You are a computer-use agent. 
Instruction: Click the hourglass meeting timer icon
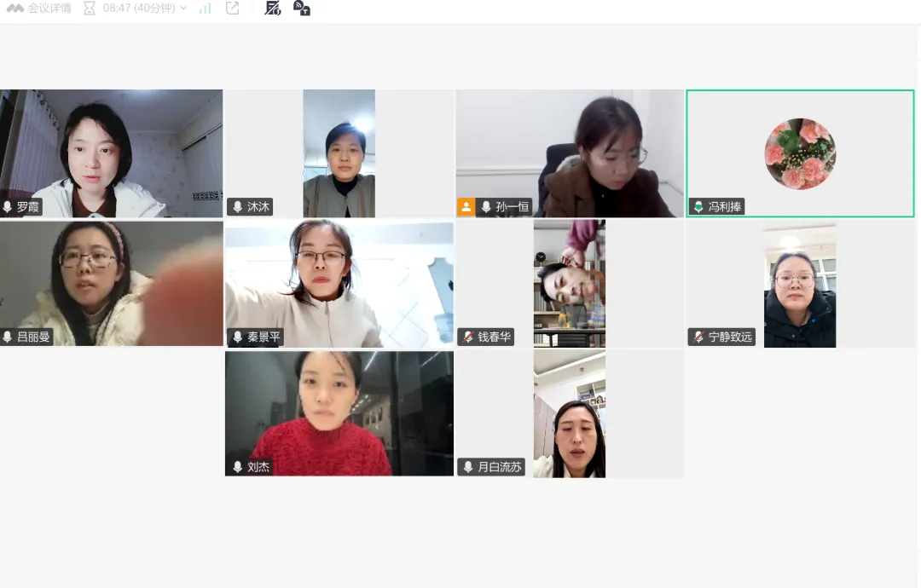pos(90,9)
